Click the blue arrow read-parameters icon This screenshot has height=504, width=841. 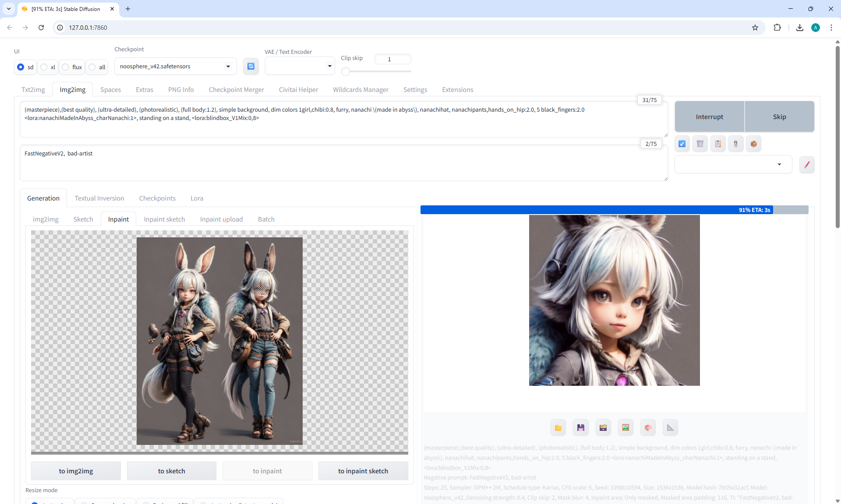pos(682,144)
